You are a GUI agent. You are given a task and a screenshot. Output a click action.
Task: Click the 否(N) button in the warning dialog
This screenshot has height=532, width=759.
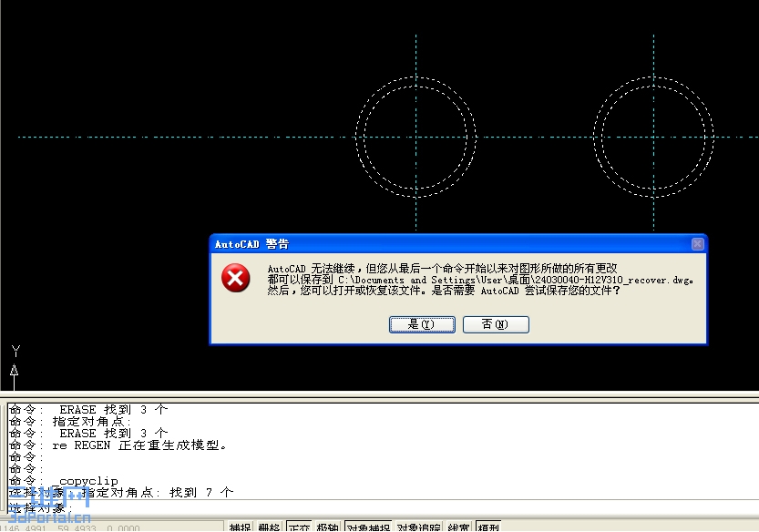pos(496,324)
